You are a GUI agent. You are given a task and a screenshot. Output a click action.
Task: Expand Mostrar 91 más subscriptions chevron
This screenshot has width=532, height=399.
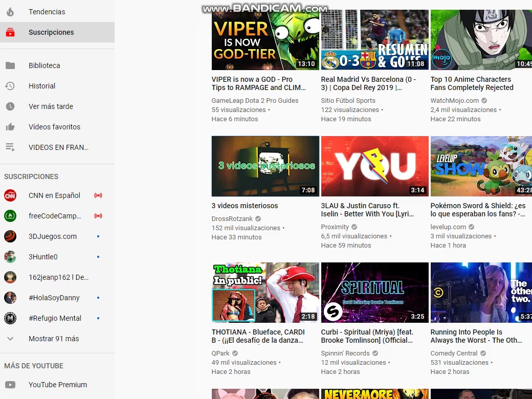pyautogui.click(x=10, y=339)
